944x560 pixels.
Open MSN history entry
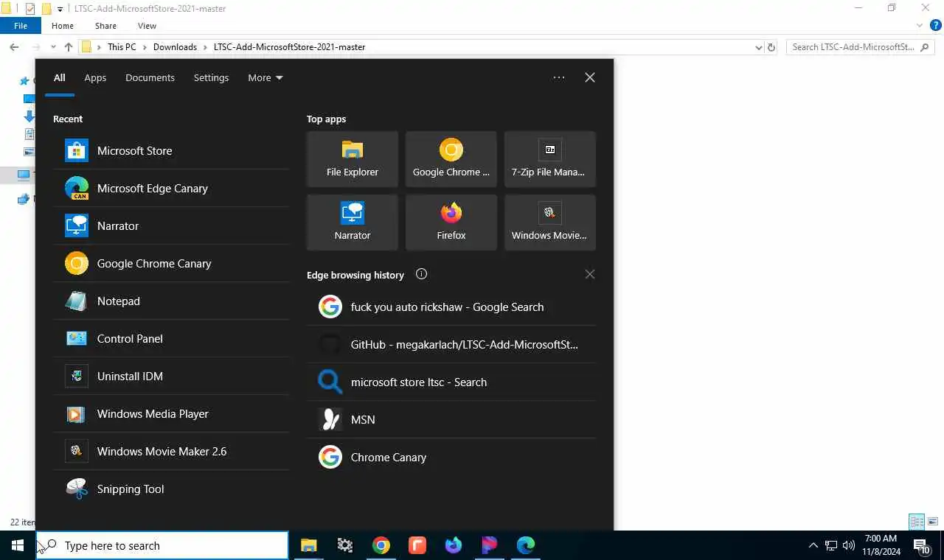coord(451,419)
